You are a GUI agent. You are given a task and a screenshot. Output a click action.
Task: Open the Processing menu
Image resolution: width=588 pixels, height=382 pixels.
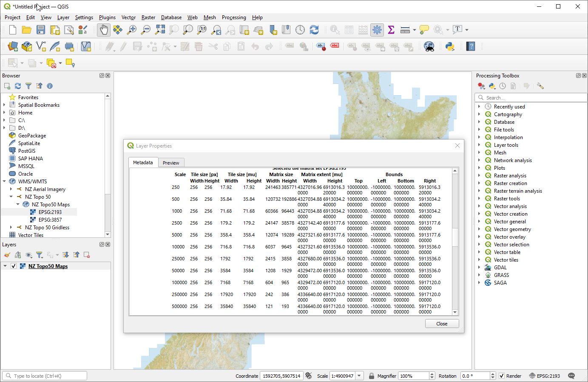coord(234,17)
